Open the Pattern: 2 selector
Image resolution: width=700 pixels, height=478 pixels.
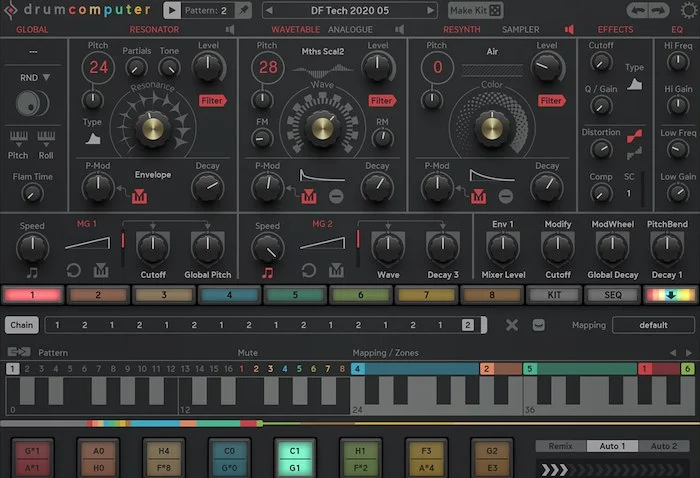tap(208, 10)
